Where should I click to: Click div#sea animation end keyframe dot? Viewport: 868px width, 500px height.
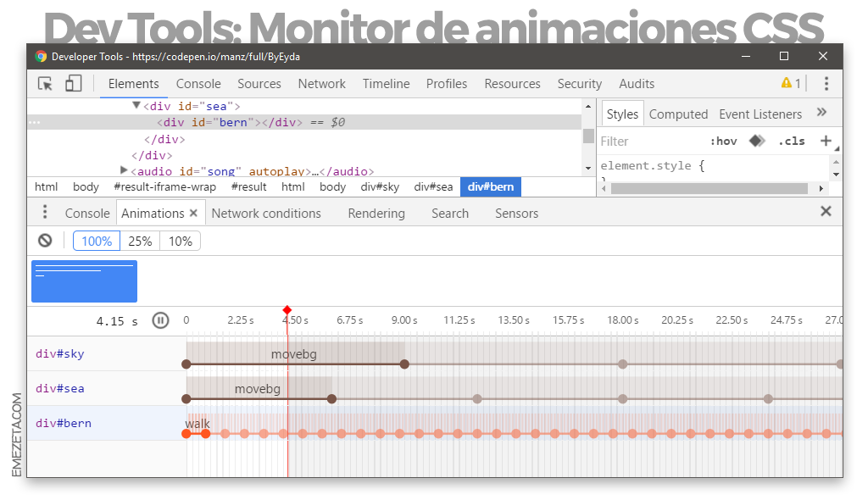click(x=331, y=398)
